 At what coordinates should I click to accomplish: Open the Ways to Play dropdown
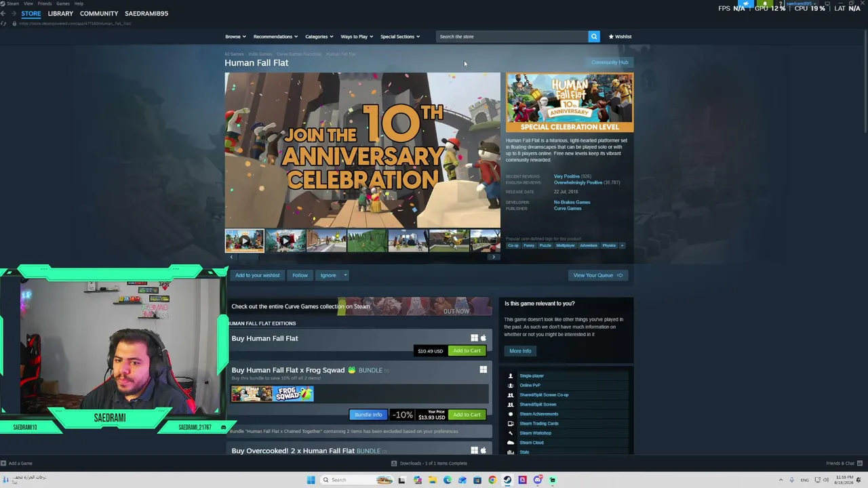356,37
